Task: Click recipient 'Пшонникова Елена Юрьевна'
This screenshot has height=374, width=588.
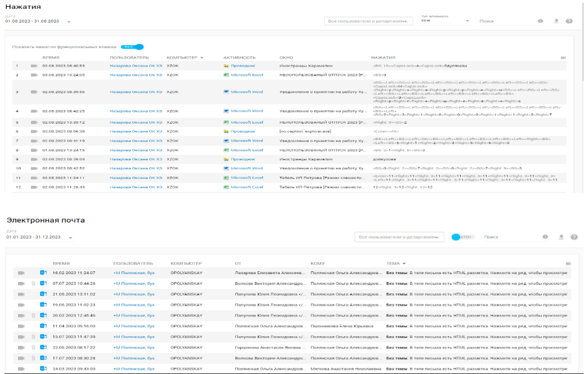Action: pos(342,326)
